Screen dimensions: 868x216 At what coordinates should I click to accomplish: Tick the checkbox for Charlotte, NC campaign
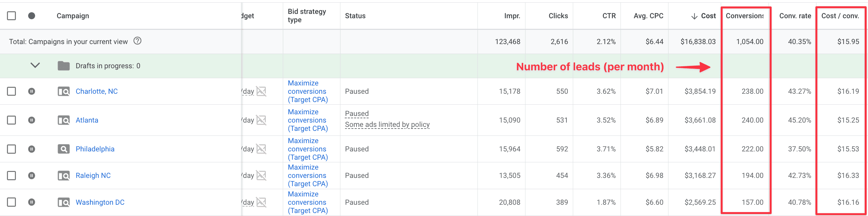point(12,91)
